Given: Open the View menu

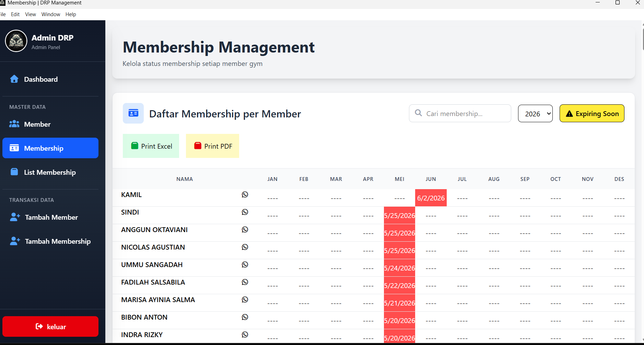Looking at the screenshot, I should [31, 14].
